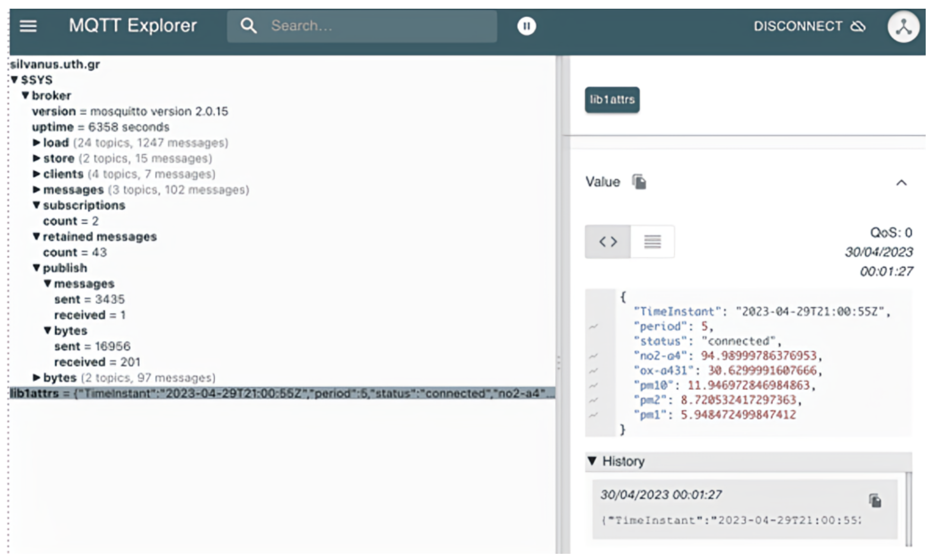
Task: Select the silvanus.uth.gr root node
Action: pos(55,64)
